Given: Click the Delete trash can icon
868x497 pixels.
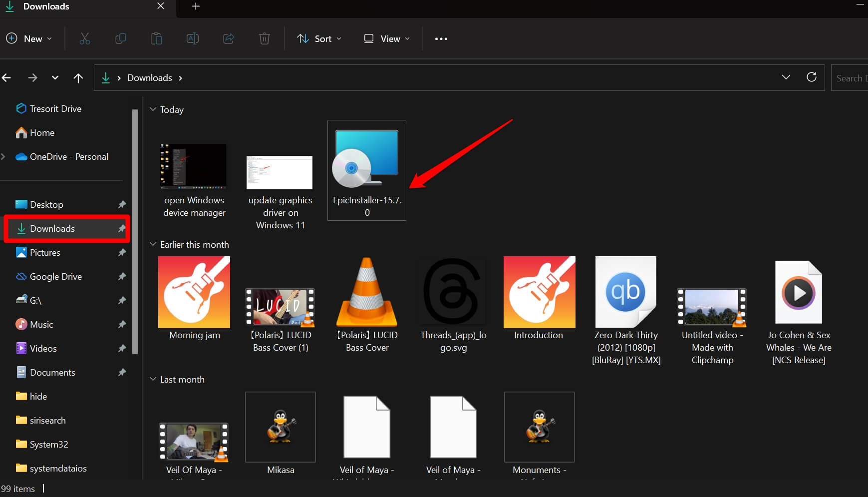Looking at the screenshot, I should click(x=265, y=38).
